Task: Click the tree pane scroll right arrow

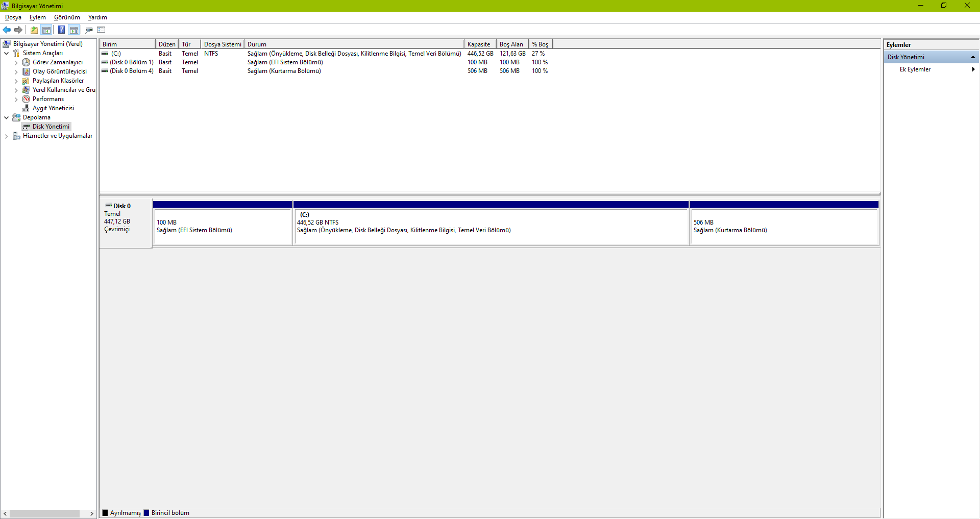Action: click(x=91, y=513)
